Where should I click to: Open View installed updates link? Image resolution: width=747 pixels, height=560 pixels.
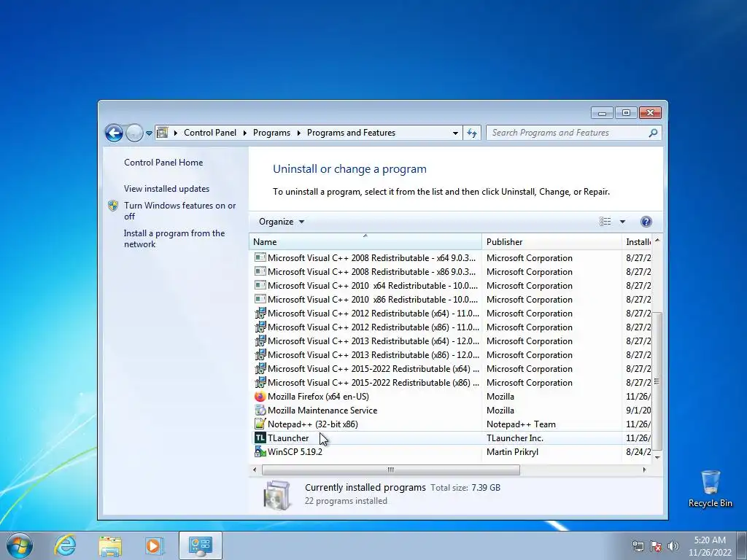pyautogui.click(x=167, y=189)
